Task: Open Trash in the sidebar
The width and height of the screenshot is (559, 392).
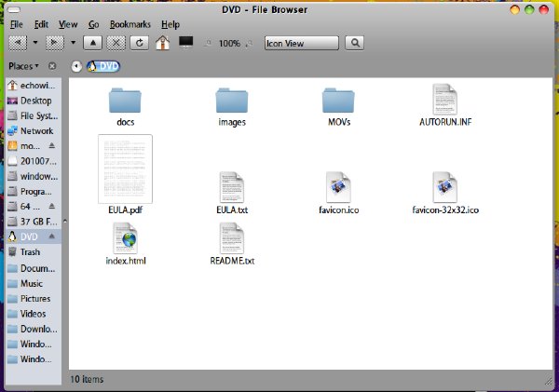Action: [34, 252]
